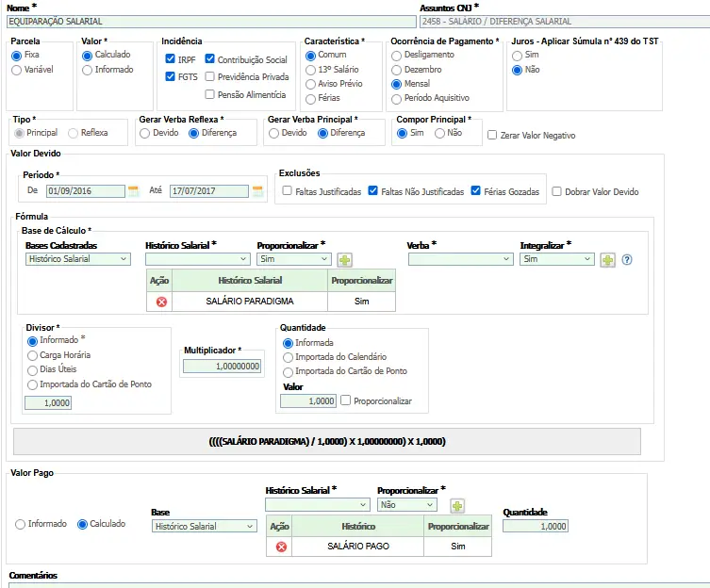
Task: Delete the SALÁRIO PAGO row
Action: tap(280, 547)
